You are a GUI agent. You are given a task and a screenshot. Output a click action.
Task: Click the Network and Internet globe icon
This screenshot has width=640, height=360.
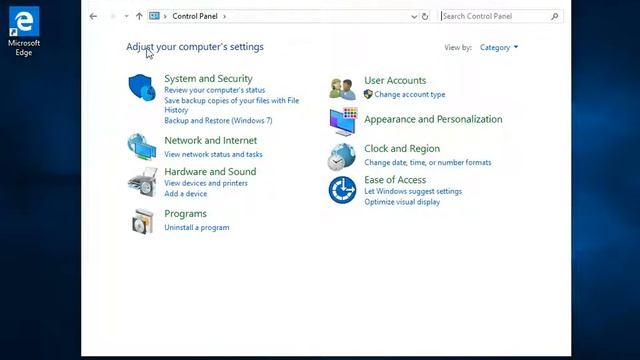[142, 147]
